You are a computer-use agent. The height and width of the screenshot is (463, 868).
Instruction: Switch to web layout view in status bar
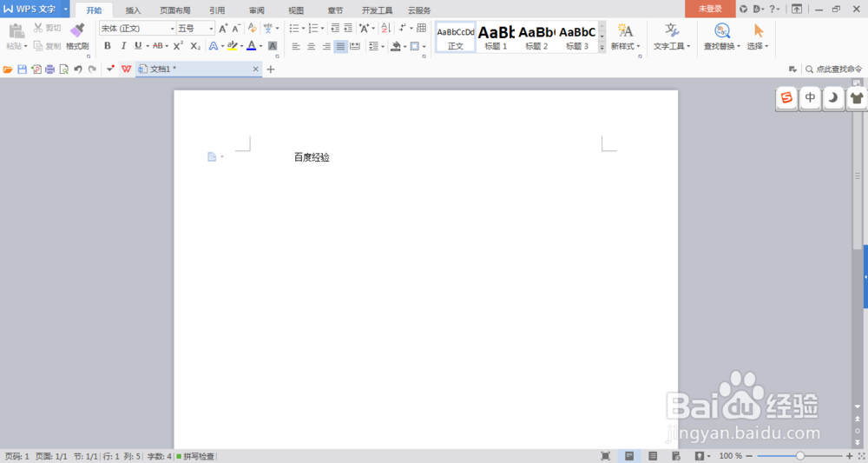point(676,456)
